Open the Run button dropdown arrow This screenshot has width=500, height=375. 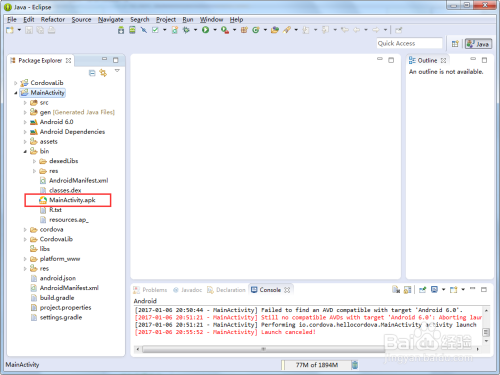point(215,30)
